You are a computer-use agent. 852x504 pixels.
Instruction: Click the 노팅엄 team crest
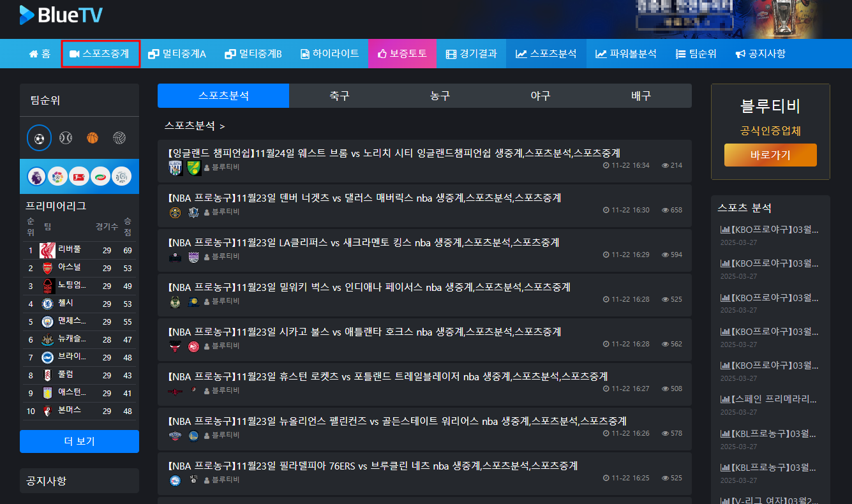(48, 286)
